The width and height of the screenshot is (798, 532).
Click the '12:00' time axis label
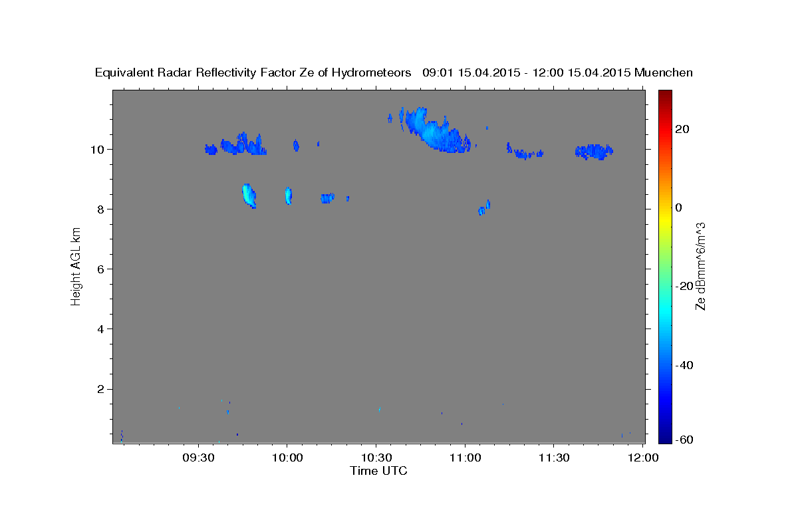(x=642, y=458)
